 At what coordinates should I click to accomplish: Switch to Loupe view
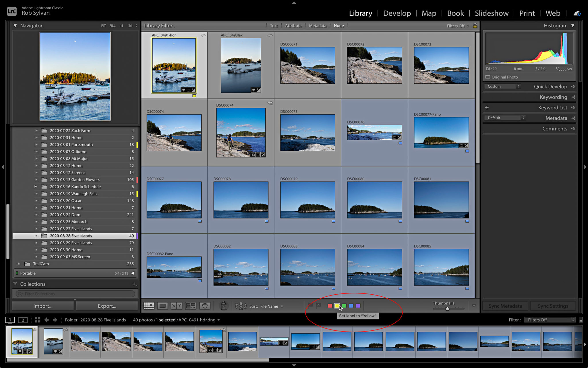pyautogui.click(x=163, y=306)
